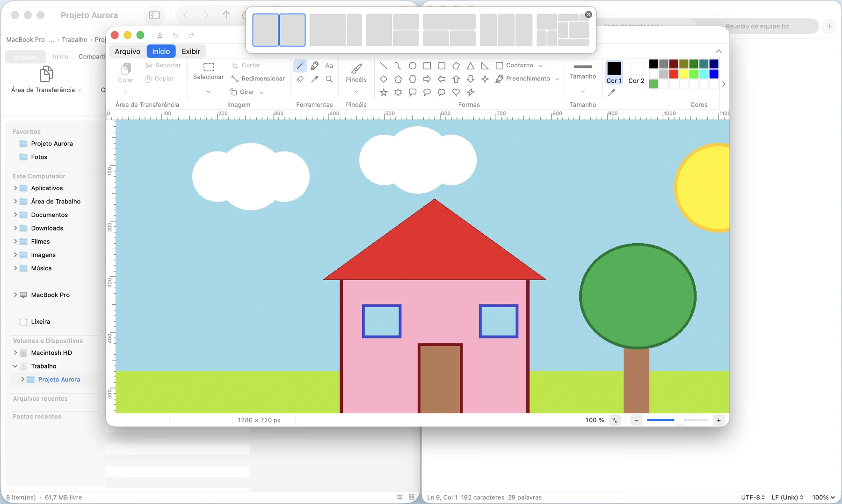Choose the Lightning bolt shape
Viewport: 842px width, 504px height.
tap(471, 93)
